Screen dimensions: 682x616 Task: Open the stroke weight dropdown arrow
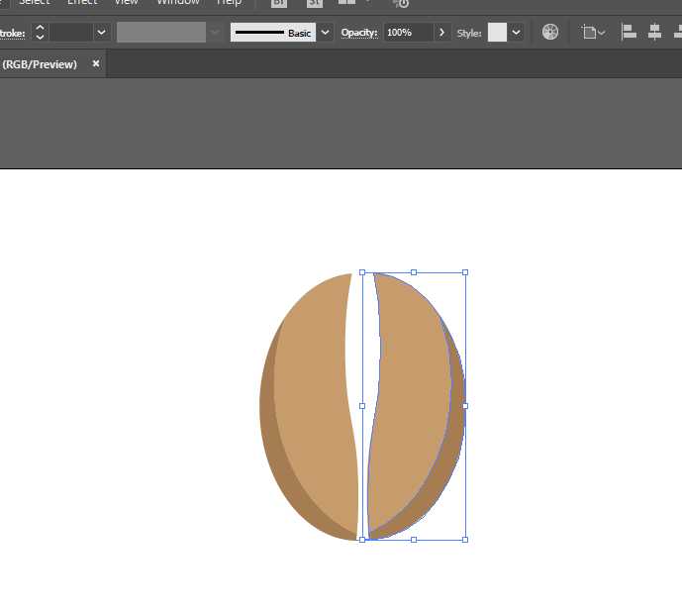coord(101,33)
